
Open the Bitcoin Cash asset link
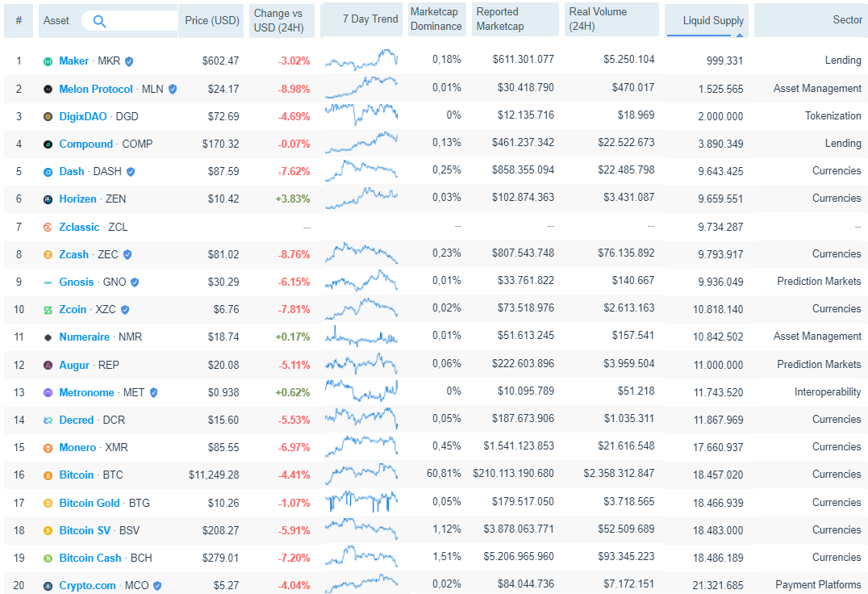pos(90,558)
